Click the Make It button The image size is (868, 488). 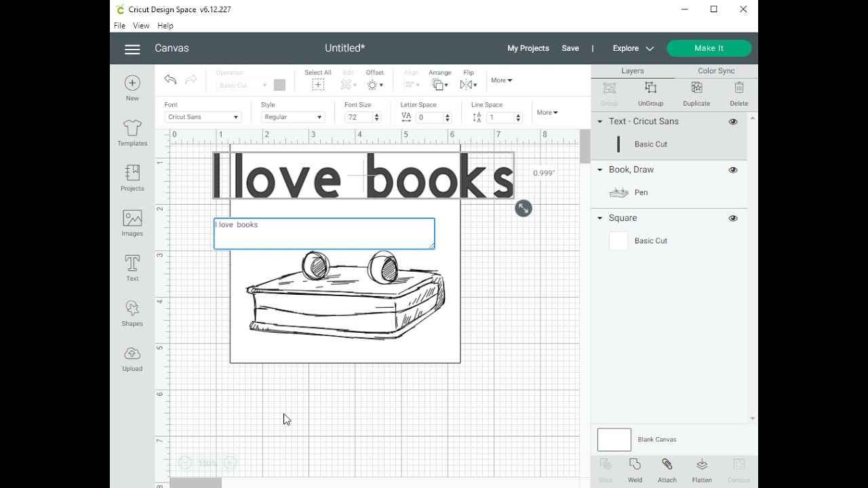[709, 48]
